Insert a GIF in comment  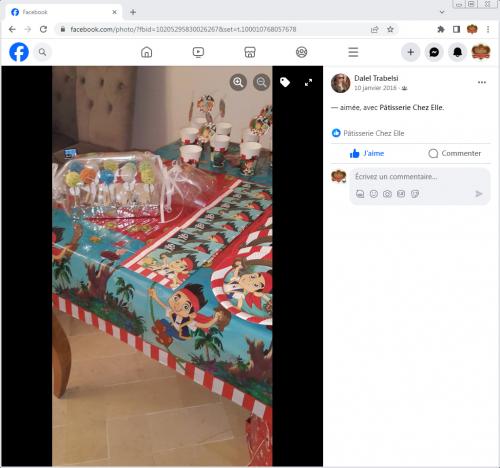(x=401, y=194)
